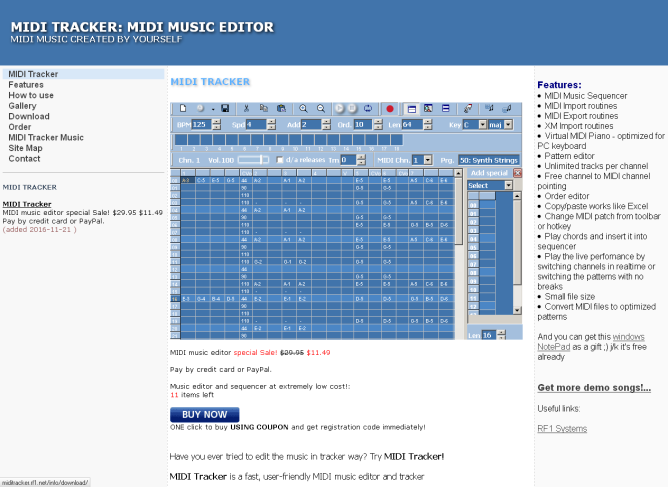Open the recent files dropdown arrow
This screenshot has width=668, height=487.
(x=213, y=109)
